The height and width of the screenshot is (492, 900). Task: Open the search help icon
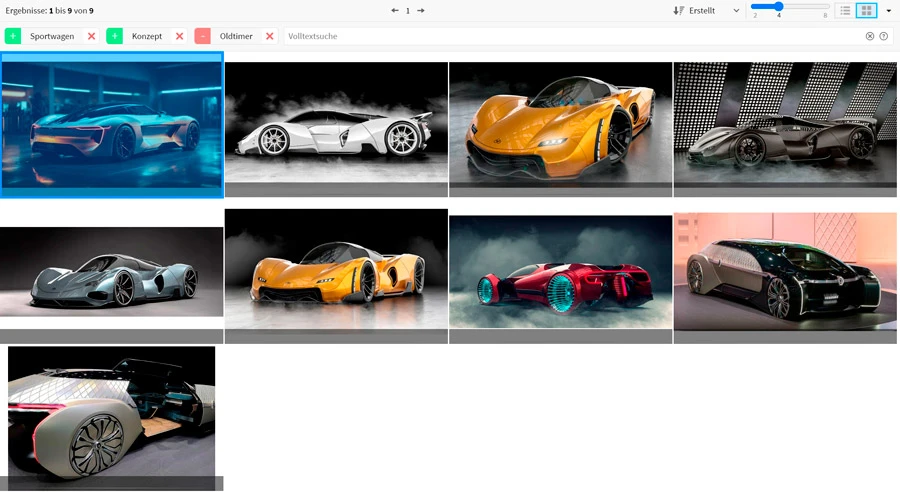(x=884, y=36)
